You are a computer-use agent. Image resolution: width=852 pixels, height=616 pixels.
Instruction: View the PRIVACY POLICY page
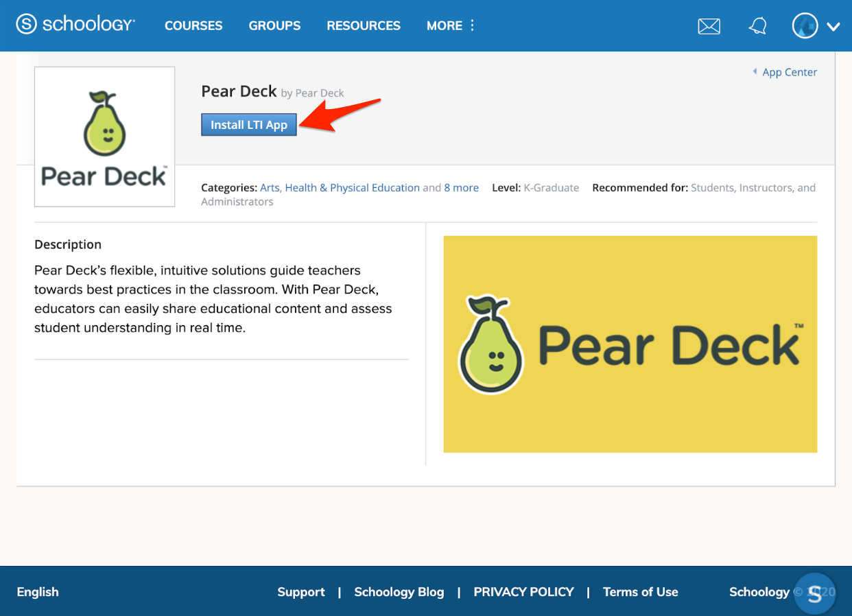pyautogui.click(x=523, y=592)
